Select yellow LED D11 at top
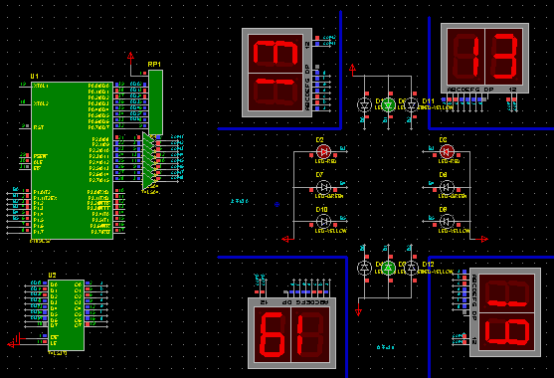 (x=412, y=105)
